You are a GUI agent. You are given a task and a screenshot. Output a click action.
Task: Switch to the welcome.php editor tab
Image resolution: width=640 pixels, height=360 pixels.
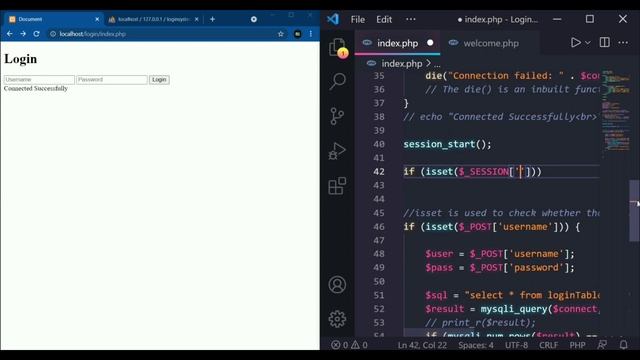click(491, 43)
